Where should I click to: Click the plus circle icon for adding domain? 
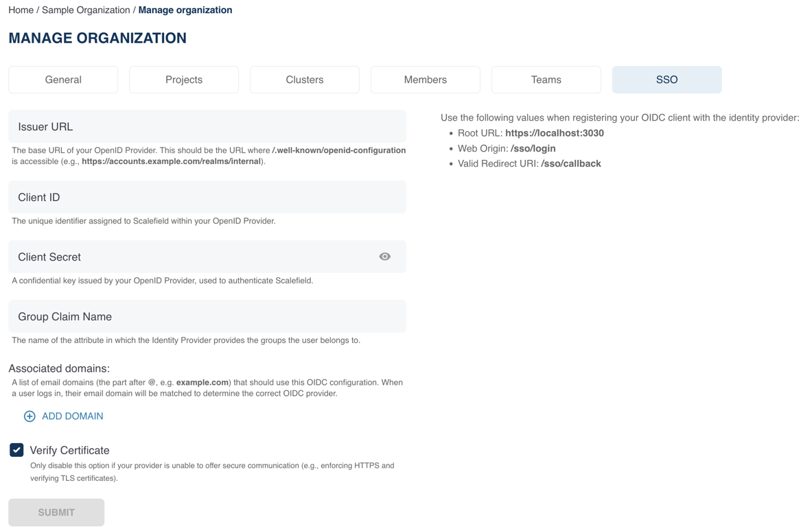click(x=30, y=416)
